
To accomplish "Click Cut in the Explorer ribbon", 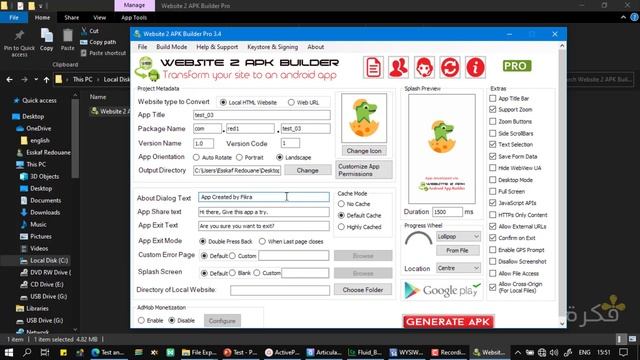I will (90, 31).
